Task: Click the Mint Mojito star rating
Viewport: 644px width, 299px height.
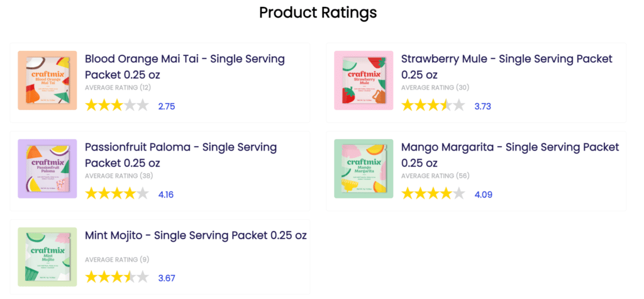Action: click(x=116, y=277)
